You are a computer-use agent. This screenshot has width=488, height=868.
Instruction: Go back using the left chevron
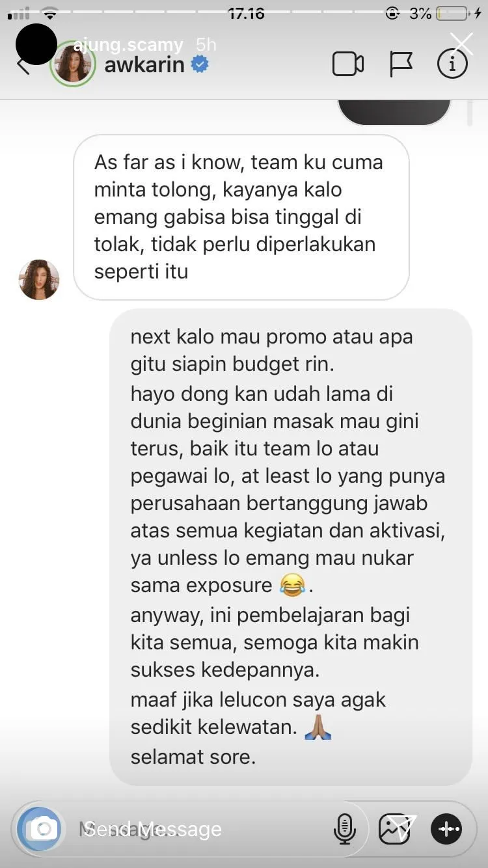pyautogui.click(x=23, y=65)
